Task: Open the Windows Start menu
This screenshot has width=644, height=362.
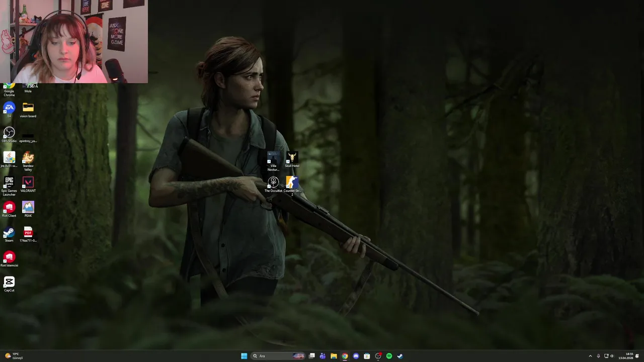Action: pos(244,356)
